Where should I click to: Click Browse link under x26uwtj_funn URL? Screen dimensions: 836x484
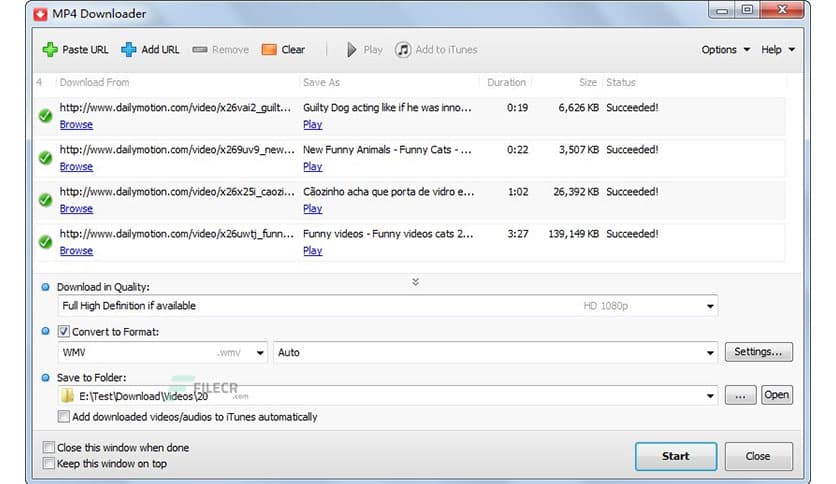[x=76, y=251]
